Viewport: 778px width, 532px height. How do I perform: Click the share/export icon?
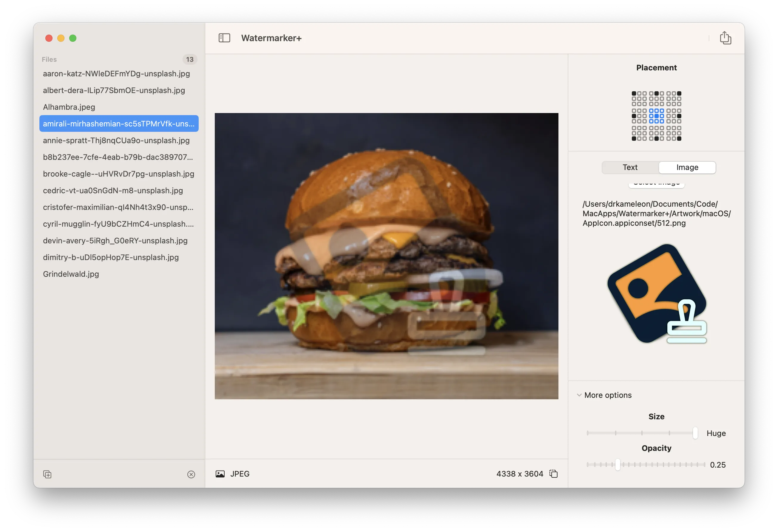[725, 38]
